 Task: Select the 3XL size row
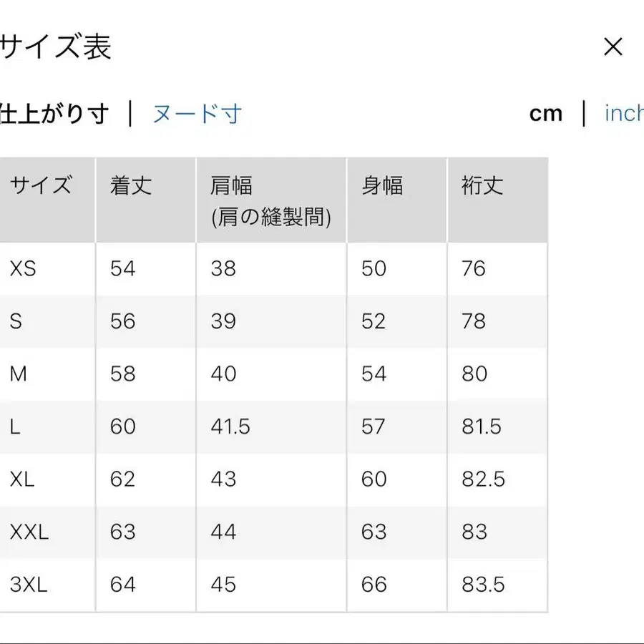[x=27, y=585]
